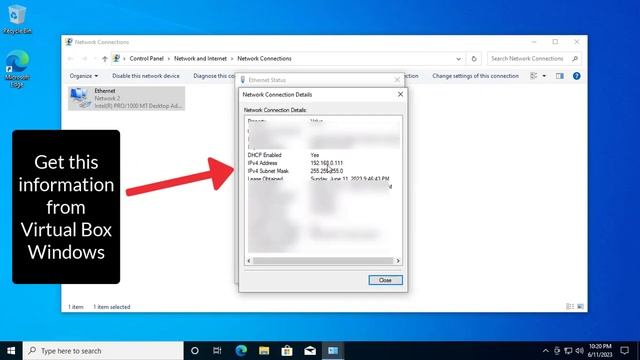Close the Ethernet Status window
The image size is (640, 360).
(x=397, y=80)
